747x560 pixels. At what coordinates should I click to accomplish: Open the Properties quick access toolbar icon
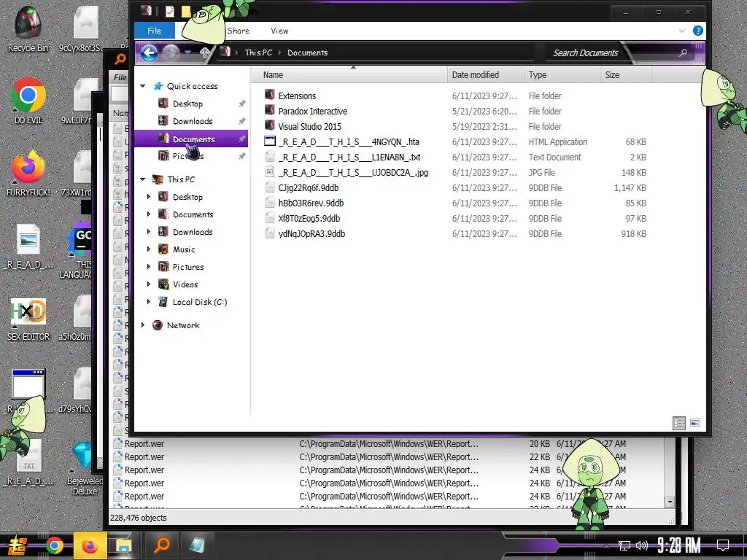point(169,11)
